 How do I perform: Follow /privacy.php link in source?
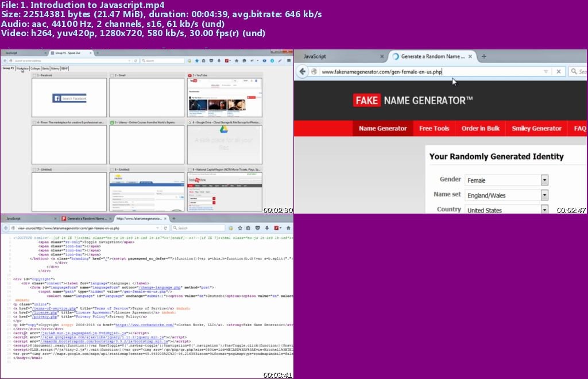click(x=45, y=316)
